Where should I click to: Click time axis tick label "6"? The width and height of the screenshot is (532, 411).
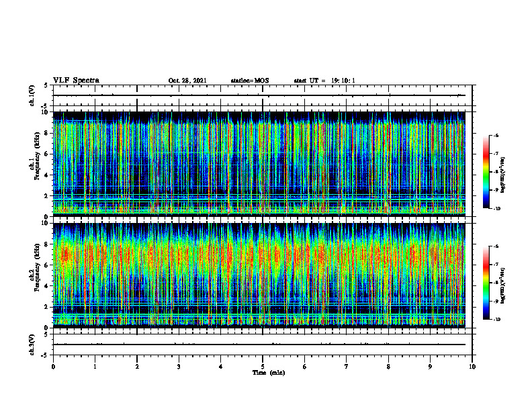click(305, 367)
